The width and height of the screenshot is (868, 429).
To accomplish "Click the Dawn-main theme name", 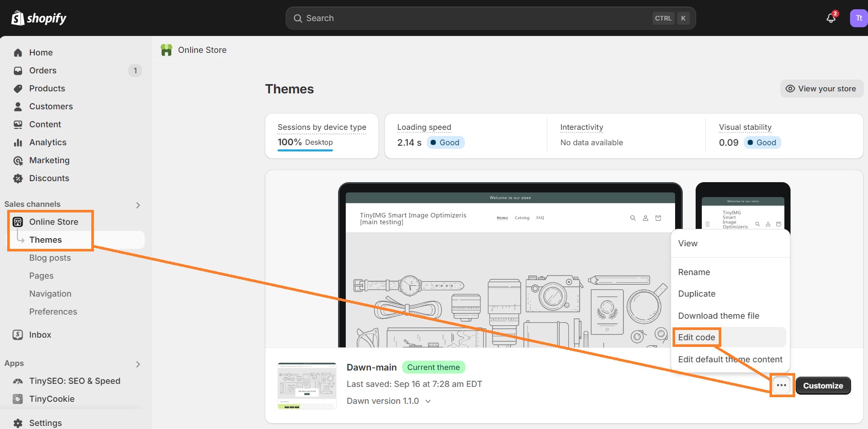I will (x=371, y=367).
